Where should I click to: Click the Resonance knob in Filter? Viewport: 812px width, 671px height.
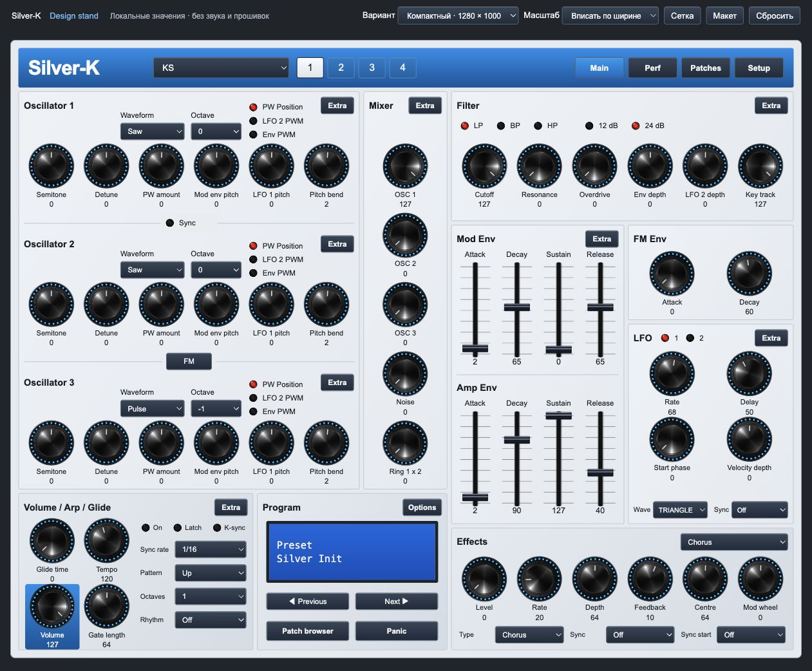tap(540, 166)
